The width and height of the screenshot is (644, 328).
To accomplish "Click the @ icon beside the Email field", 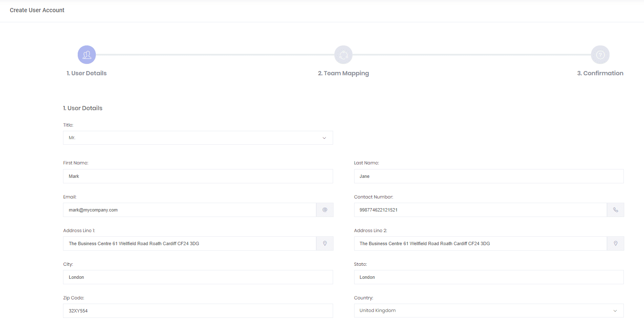I will [324, 209].
